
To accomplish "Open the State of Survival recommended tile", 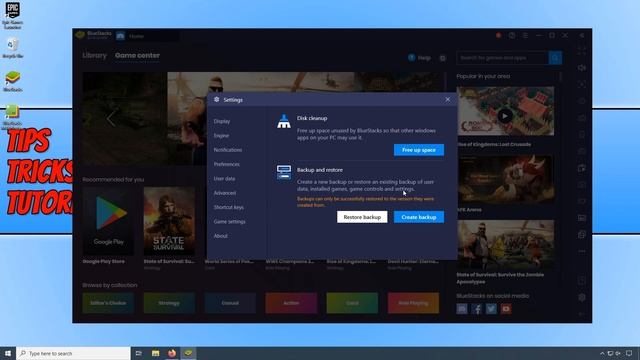I will (x=169, y=221).
